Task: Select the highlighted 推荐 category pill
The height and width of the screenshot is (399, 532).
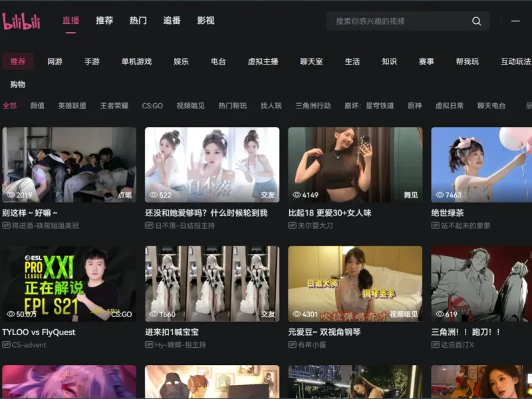Action: (18, 61)
